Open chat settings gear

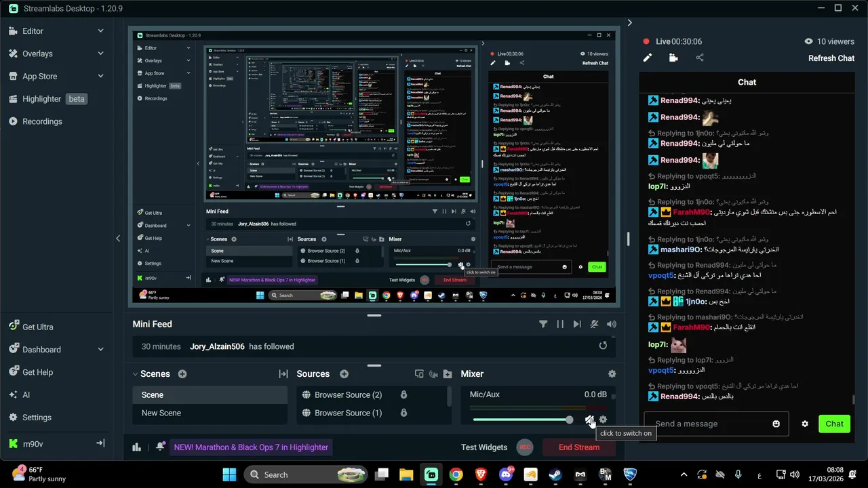pos(805,424)
